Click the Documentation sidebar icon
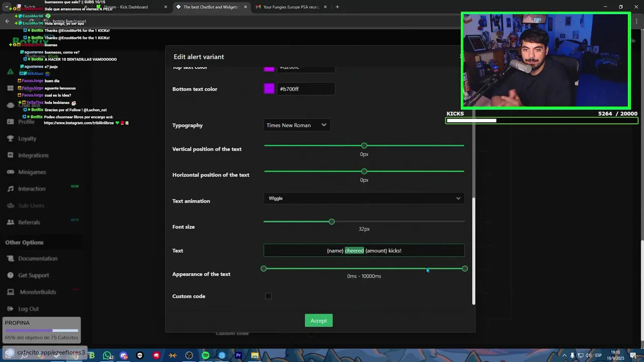 point(10,258)
